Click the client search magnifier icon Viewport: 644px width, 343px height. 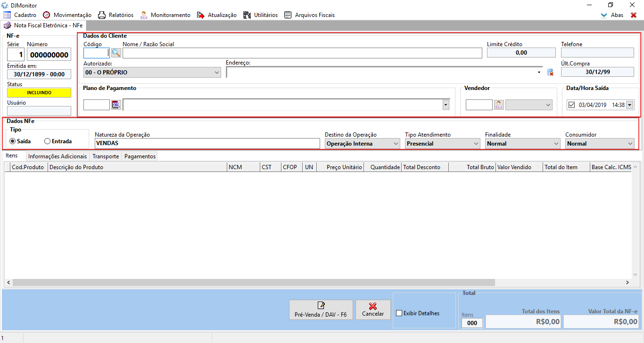[116, 53]
